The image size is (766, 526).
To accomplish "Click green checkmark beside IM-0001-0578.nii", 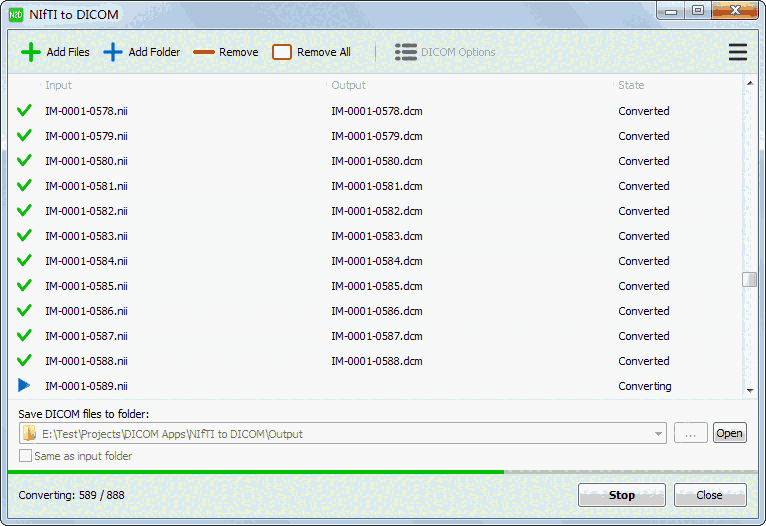I will pos(24,110).
